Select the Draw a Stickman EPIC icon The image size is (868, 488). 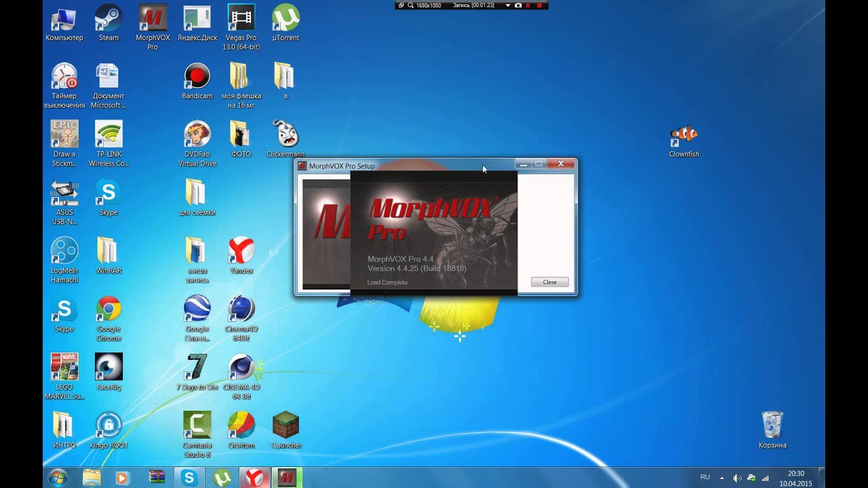(64, 144)
